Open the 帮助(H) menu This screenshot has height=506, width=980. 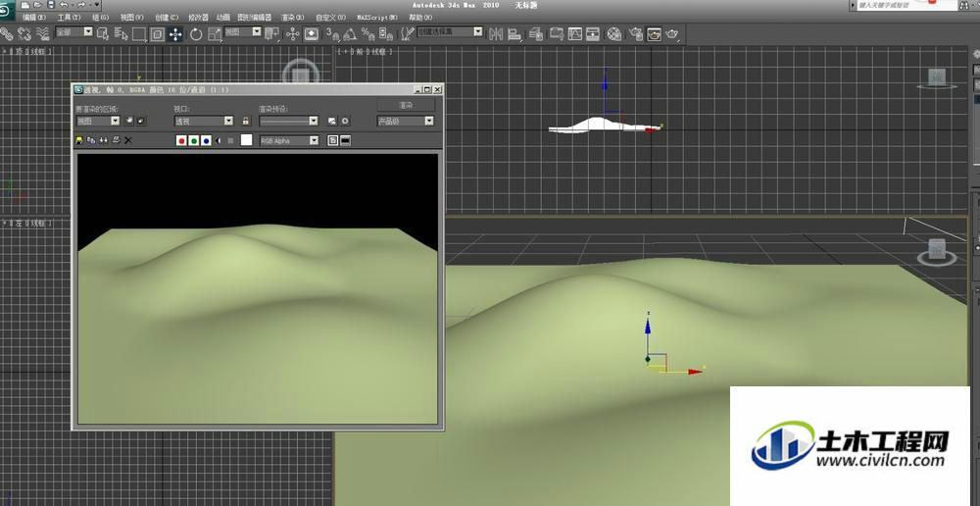(x=420, y=18)
